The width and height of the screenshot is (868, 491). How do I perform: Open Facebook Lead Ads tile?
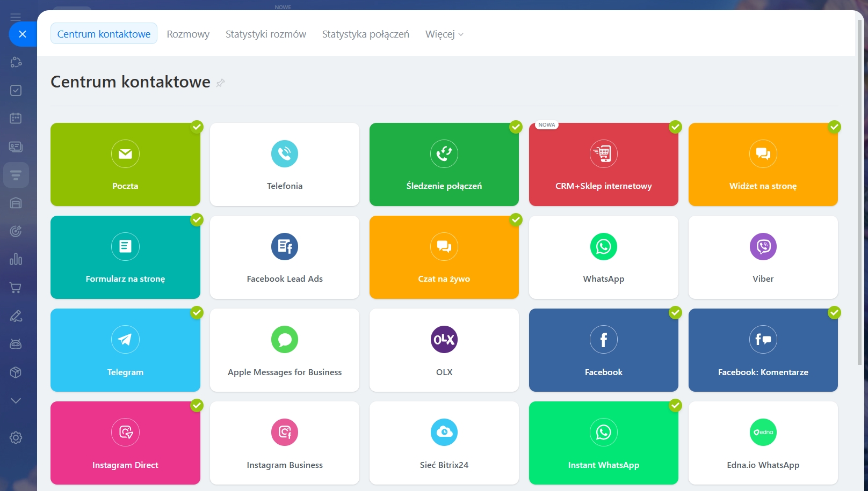click(x=285, y=257)
